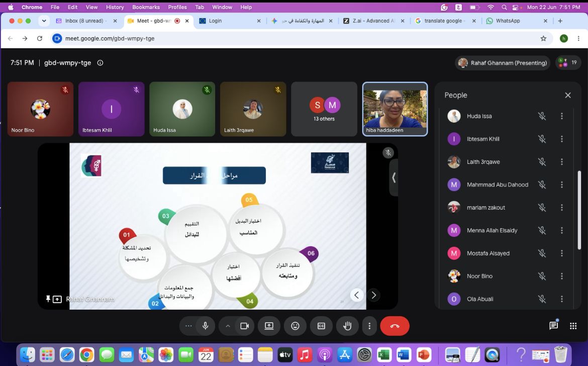Open Microsoft Excel from the Dock
Screen dimensions: 588x366
coord(383,354)
